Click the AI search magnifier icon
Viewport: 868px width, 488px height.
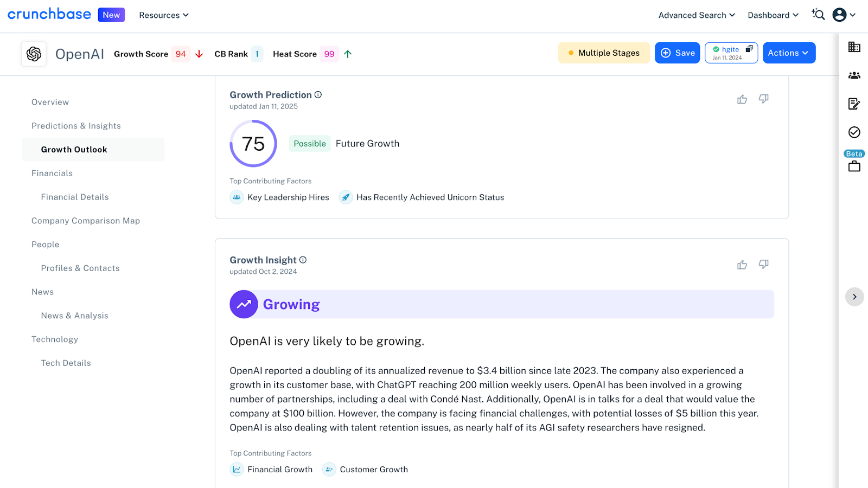[x=818, y=15]
